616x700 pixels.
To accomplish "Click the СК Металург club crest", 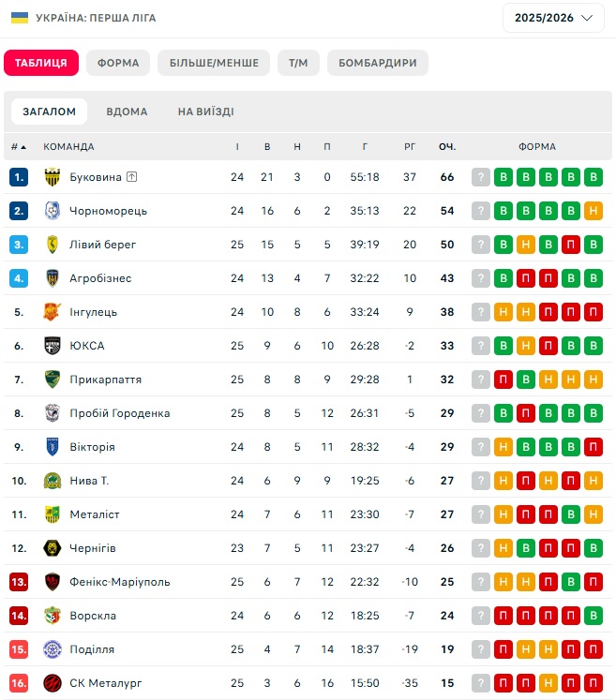I will 53,683.
